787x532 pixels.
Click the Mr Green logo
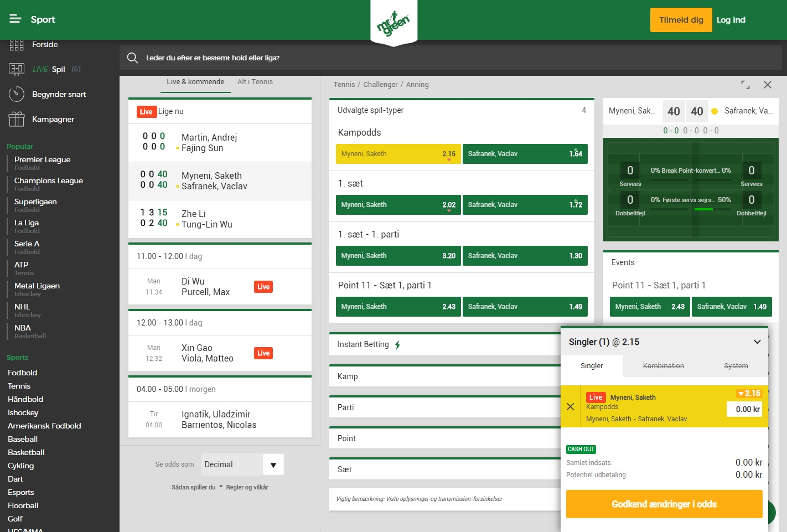(x=394, y=23)
